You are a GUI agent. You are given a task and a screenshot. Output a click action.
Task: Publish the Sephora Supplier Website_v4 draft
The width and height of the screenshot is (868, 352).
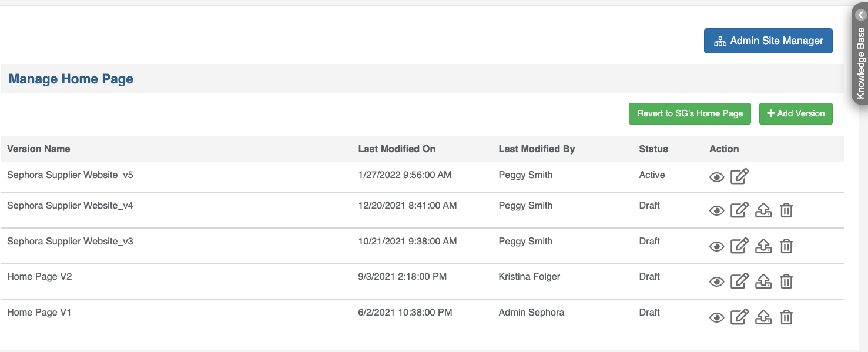(763, 210)
